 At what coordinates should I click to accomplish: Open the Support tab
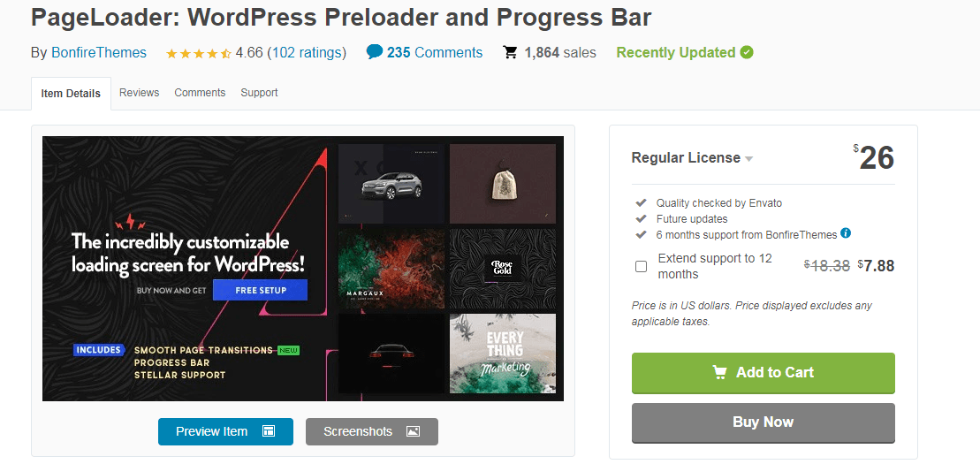point(260,93)
